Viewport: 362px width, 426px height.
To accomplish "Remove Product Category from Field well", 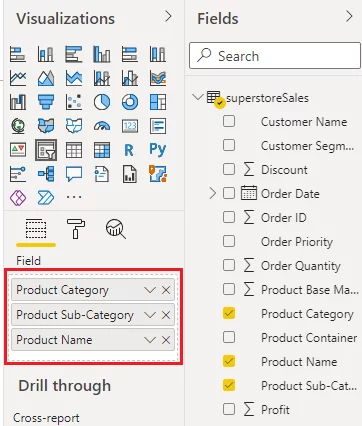I will tap(166, 290).
